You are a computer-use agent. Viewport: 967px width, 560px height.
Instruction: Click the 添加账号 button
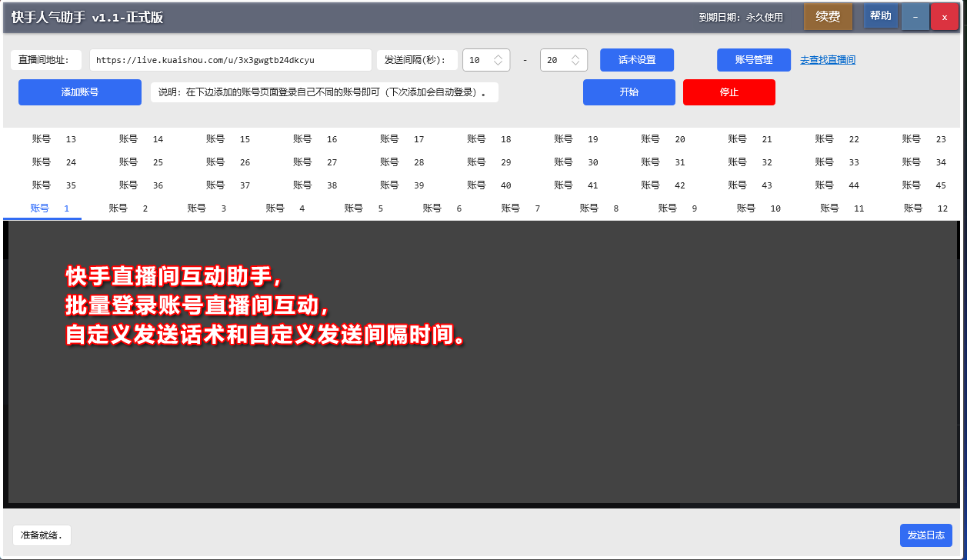[x=80, y=92]
